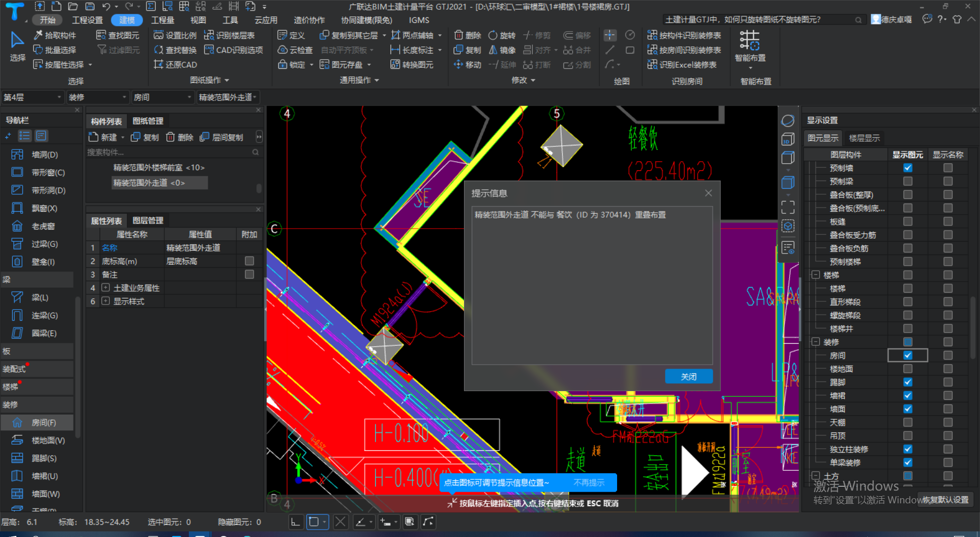980x537 pixels.
Task: Select 精装范围外楼梯前室 <10> component
Action: click(159, 167)
